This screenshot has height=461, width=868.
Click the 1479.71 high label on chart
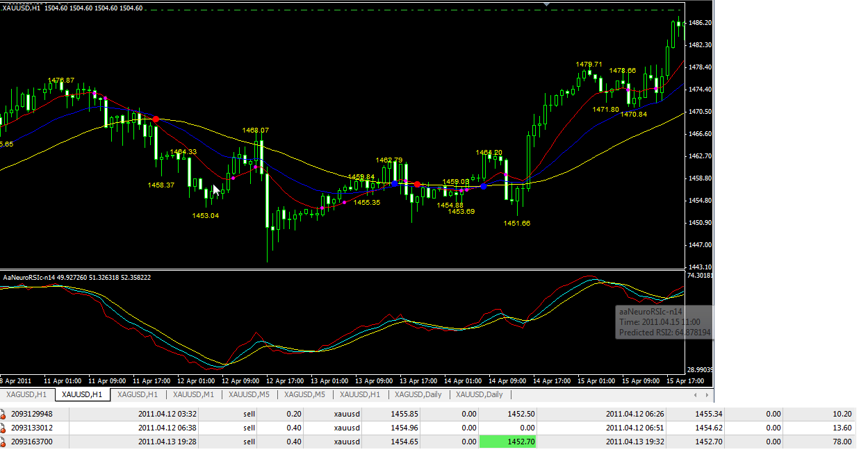(x=589, y=64)
